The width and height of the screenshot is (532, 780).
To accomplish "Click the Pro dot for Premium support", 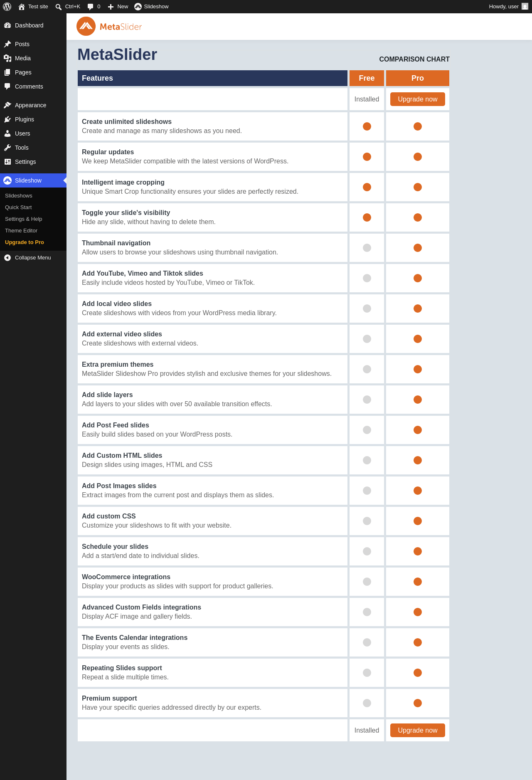I will pos(418,703).
